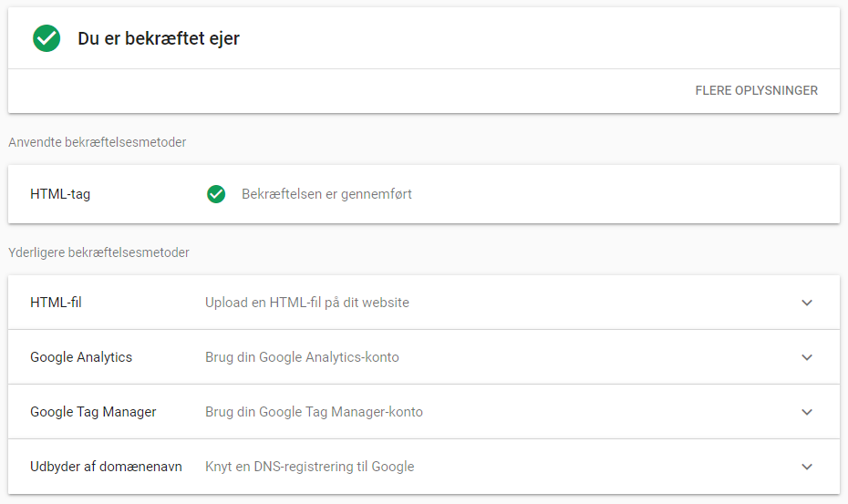This screenshot has width=848, height=504.
Task: Click the 'Du er bekræftet ejer' heading
Action: (159, 38)
